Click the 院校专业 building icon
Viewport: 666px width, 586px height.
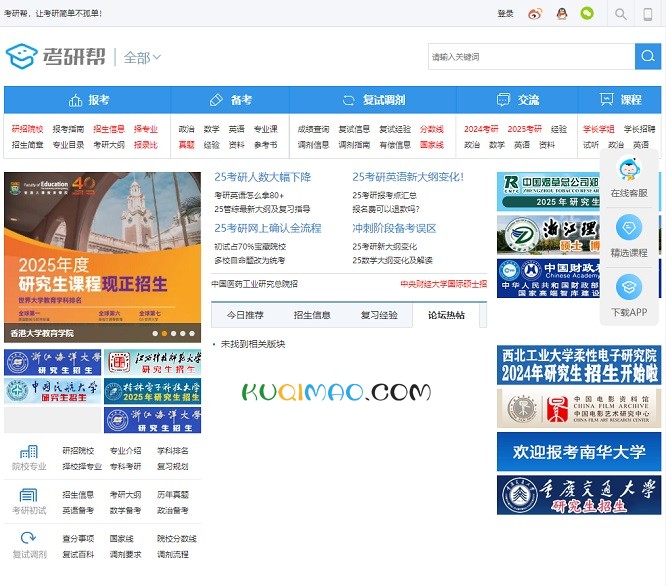(x=28, y=452)
